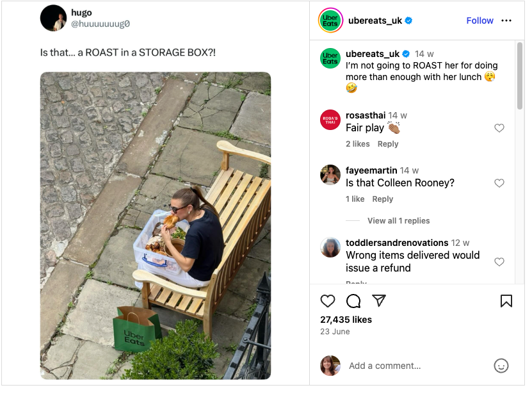Open more options three-dot menu
This screenshot has width=532, height=399.
[x=506, y=20]
